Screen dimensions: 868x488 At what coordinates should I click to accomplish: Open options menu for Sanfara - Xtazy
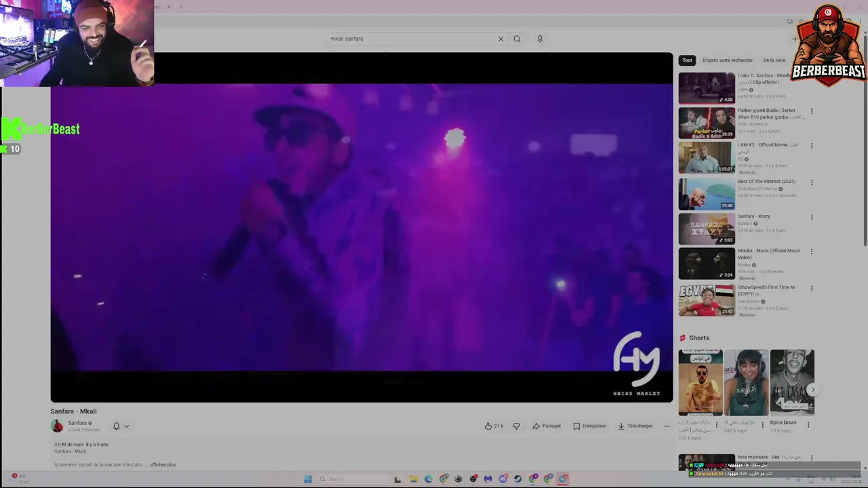click(x=811, y=218)
